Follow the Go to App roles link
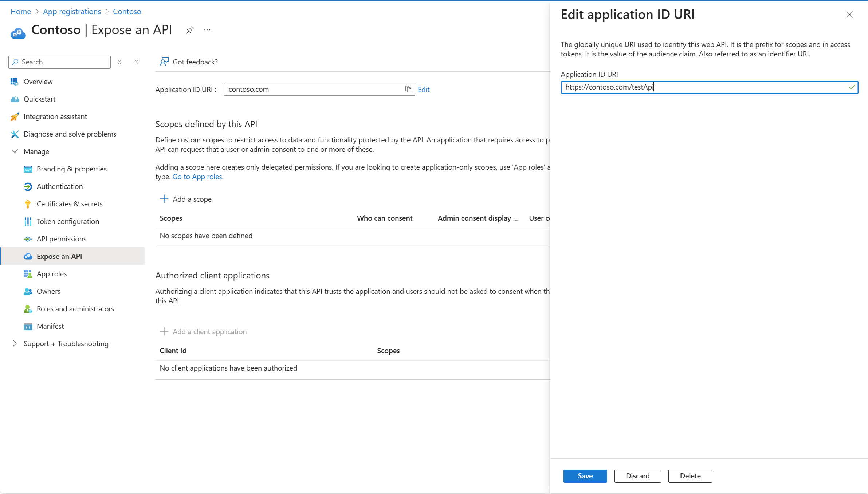Viewport: 868px width, 494px height. (198, 177)
